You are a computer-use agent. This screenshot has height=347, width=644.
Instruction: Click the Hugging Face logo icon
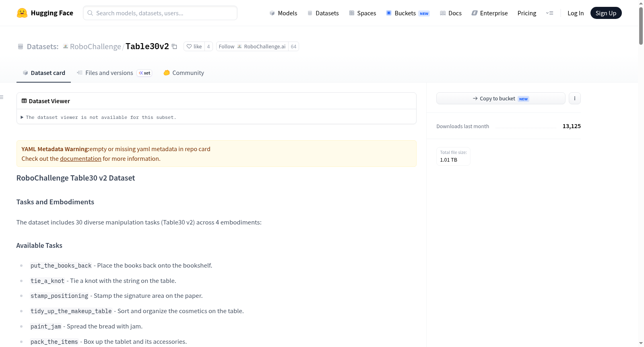click(22, 13)
